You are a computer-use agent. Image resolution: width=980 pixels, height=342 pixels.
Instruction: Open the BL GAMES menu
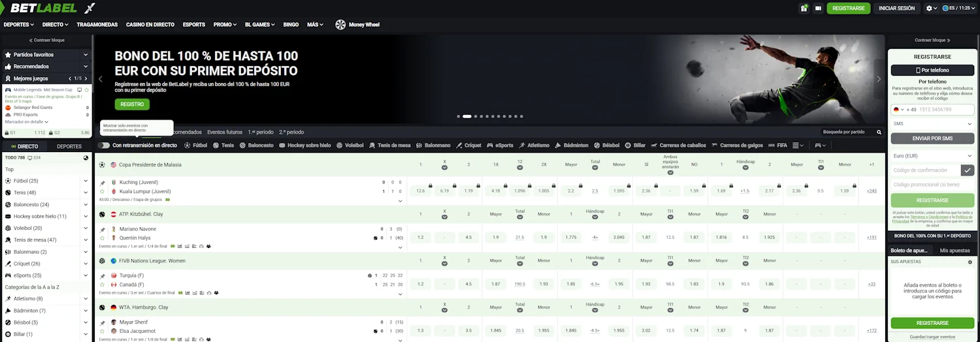tap(260, 25)
